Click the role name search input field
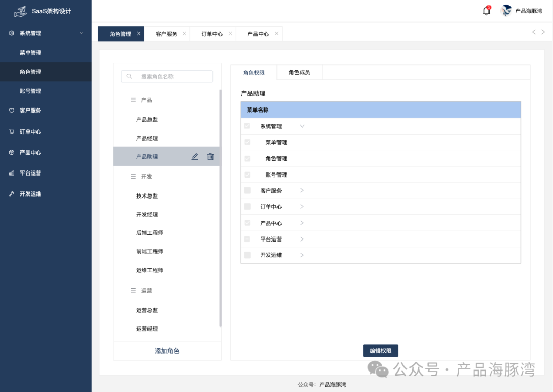 click(x=166, y=76)
